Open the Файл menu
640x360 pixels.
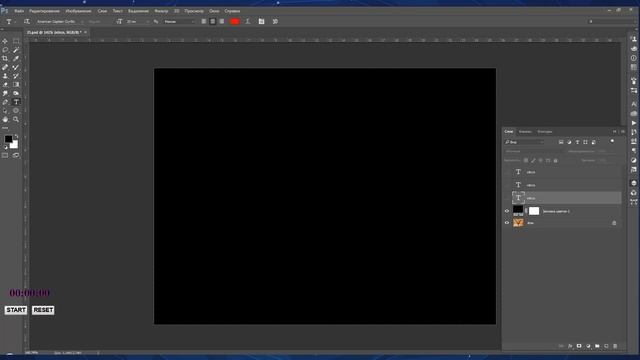[19, 11]
